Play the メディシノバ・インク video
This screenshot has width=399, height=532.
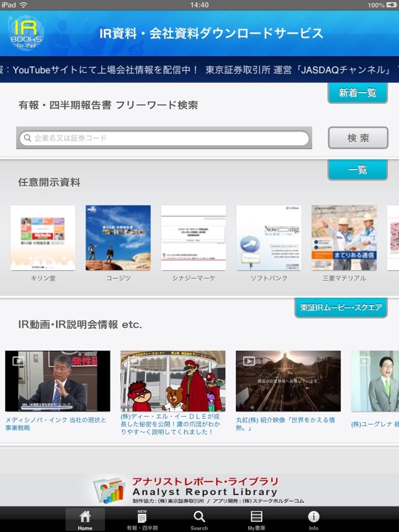point(58,381)
